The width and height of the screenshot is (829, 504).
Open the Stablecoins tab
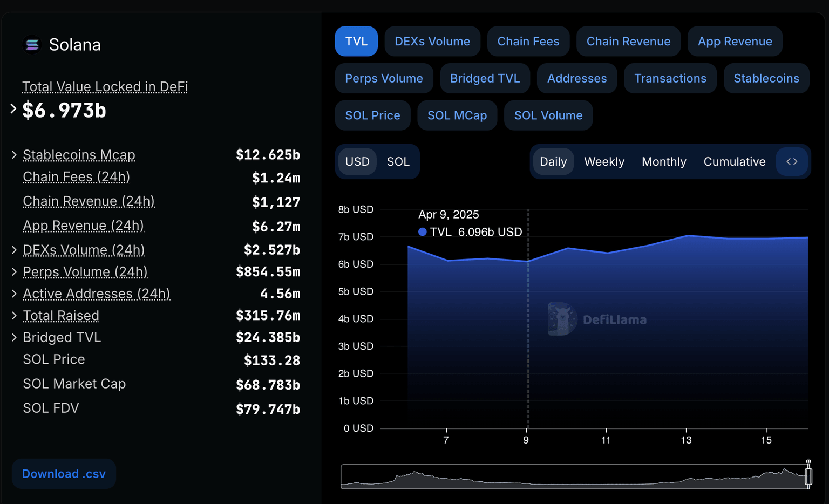[x=766, y=78]
